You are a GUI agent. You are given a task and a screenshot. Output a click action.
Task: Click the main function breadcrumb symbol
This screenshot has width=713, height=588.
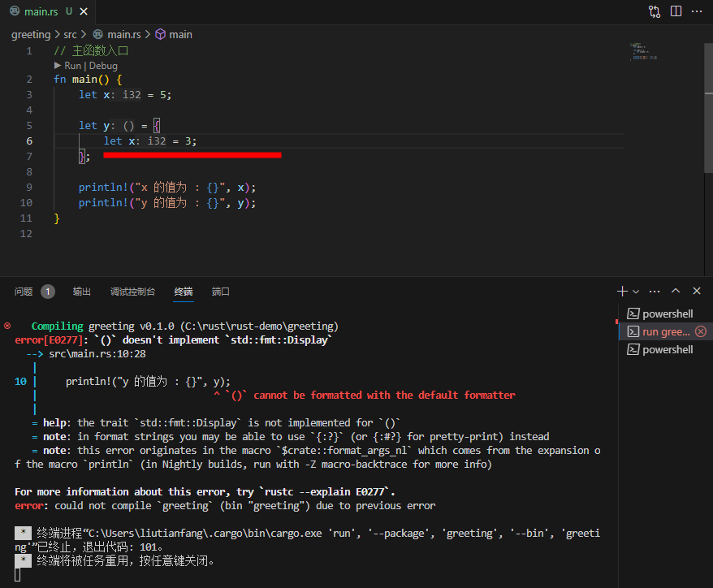click(180, 35)
